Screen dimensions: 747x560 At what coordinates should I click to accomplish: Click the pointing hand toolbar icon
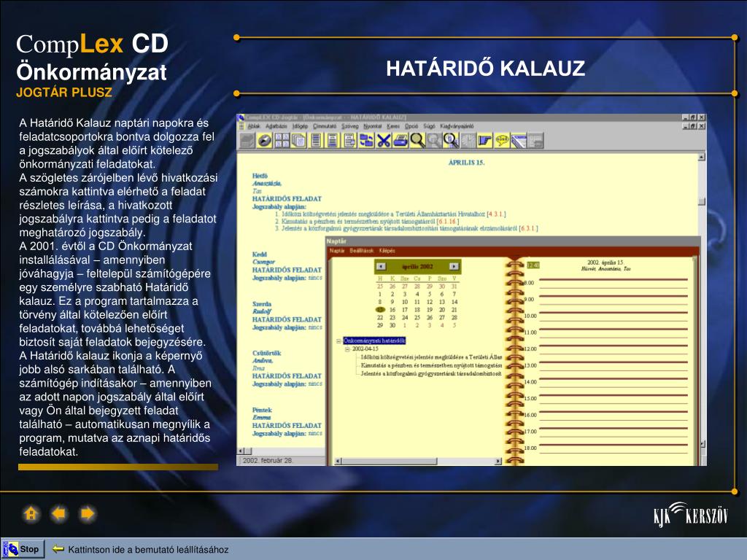[x=485, y=141]
